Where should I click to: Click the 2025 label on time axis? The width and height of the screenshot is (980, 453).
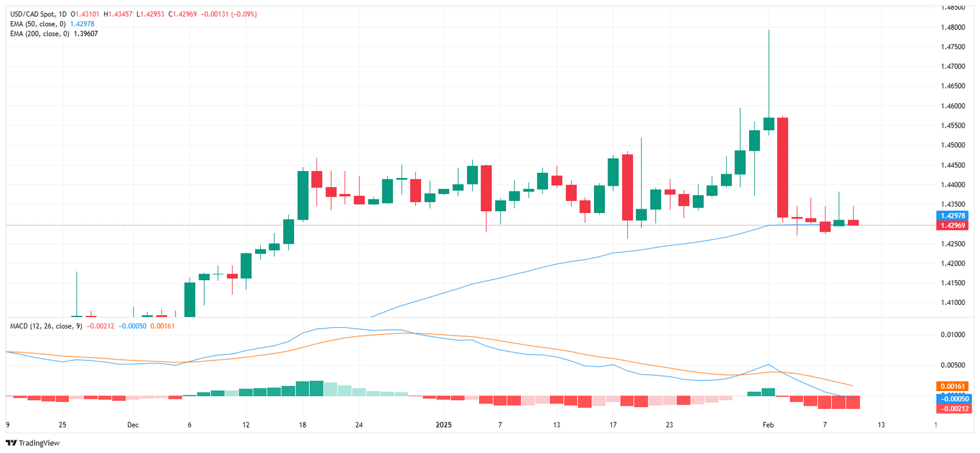[x=443, y=424]
